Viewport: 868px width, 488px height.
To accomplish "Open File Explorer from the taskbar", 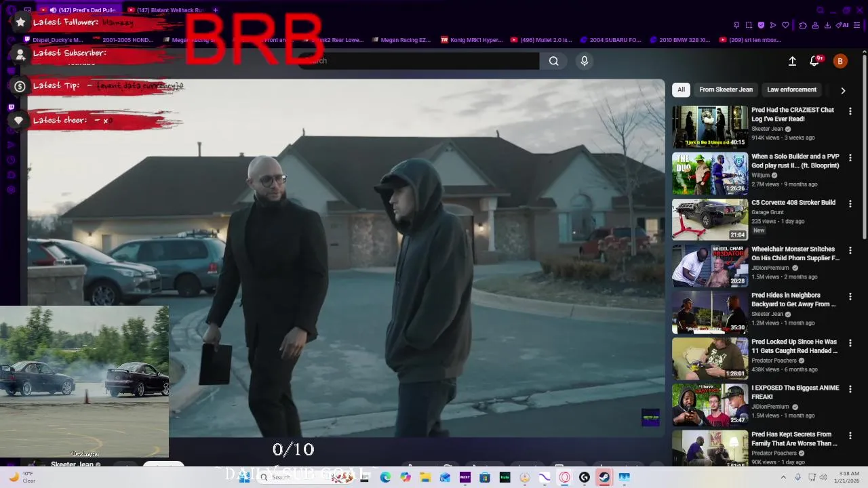I will 425,477.
